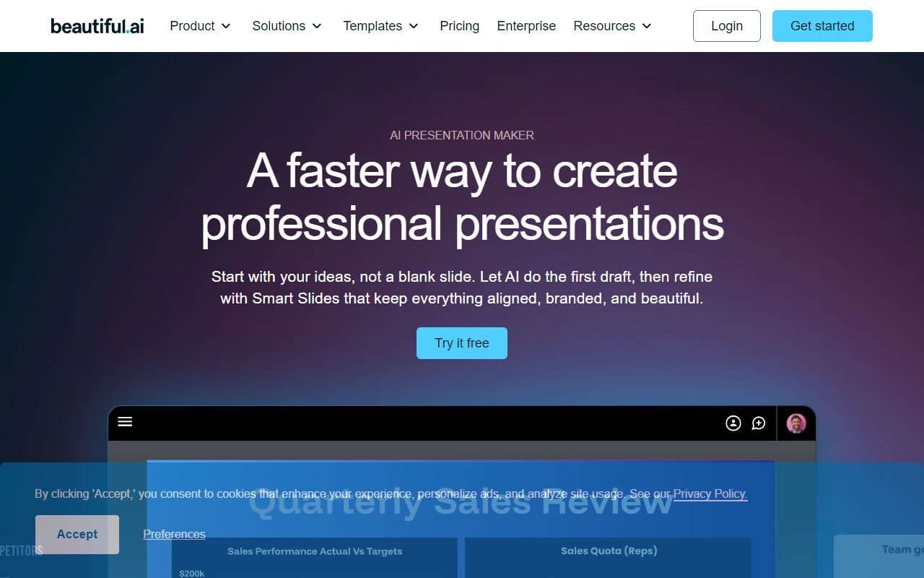Viewport: 924px width, 578px height.
Task: Open the Templates dropdown
Action: coord(380,26)
